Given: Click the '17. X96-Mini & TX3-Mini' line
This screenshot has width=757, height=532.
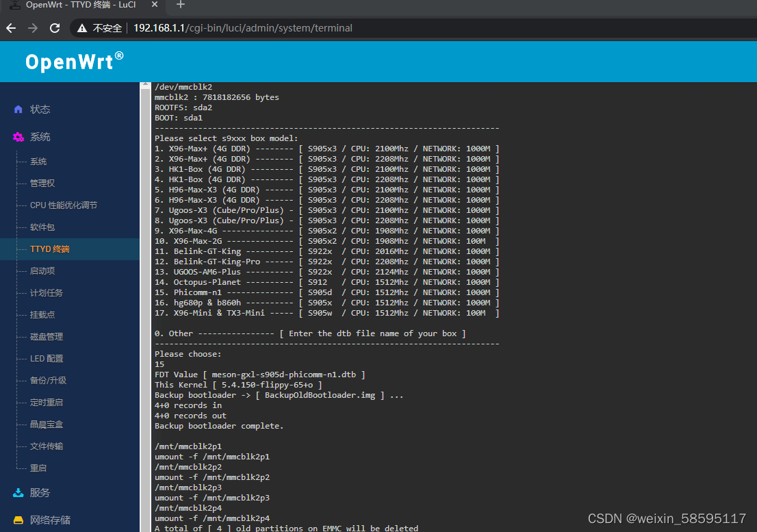Looking at the screenshot, I should 327,313.
